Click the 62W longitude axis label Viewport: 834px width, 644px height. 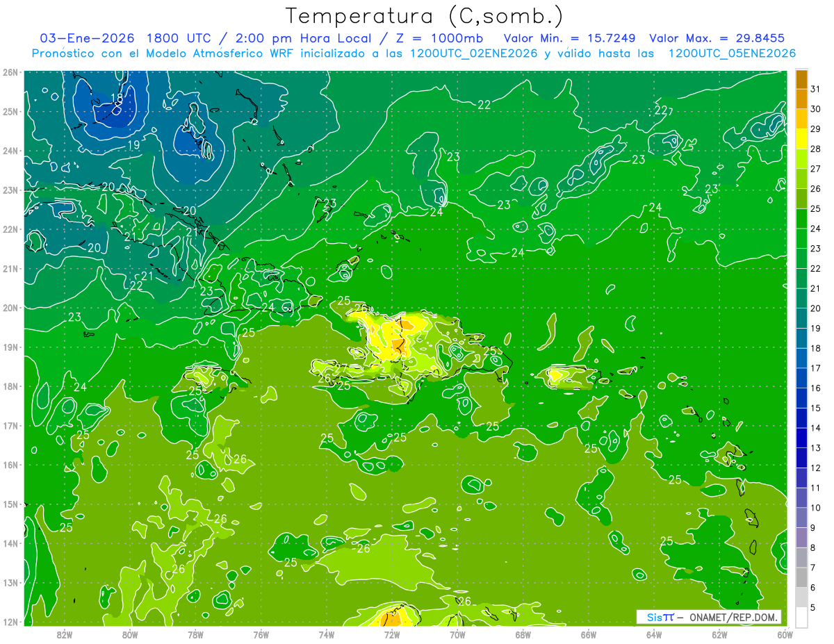click(x=719, y=634)
